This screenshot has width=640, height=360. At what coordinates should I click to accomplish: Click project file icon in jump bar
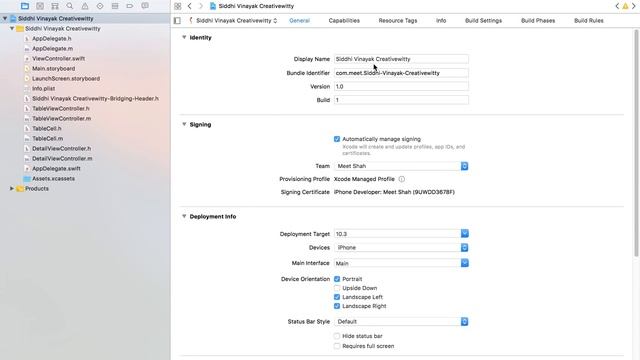pyautogui.click(x=213, y=6)
